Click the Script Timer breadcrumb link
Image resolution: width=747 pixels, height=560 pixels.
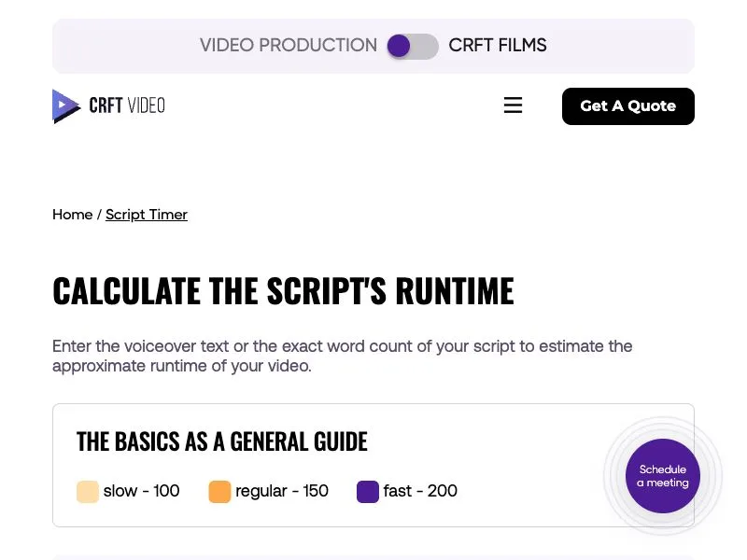pos(147,215)
